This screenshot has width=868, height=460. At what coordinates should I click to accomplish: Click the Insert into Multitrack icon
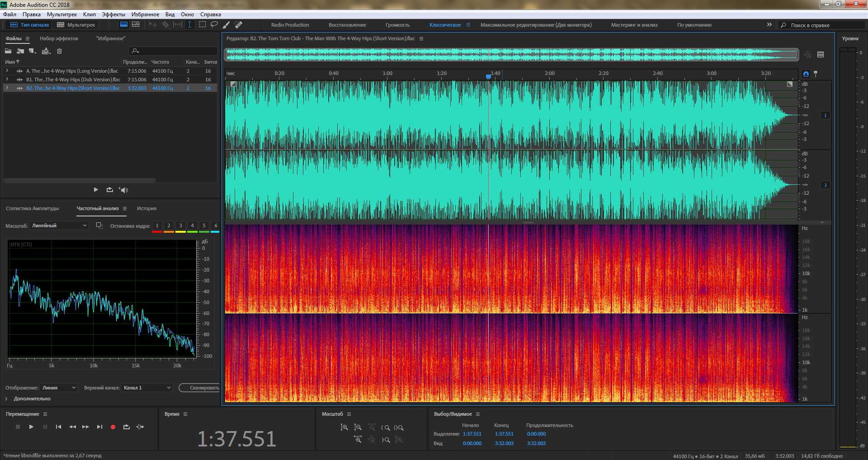pyautogui.click(x=46, y=51)
